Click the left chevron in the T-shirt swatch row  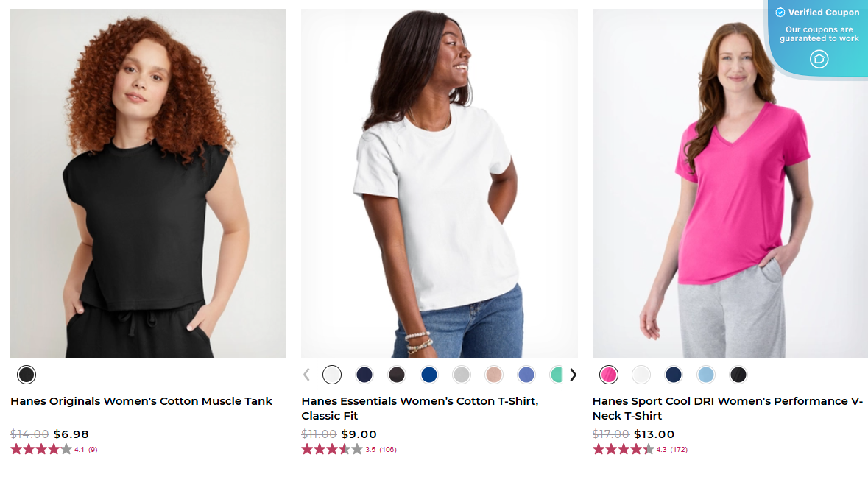point(306,375)
